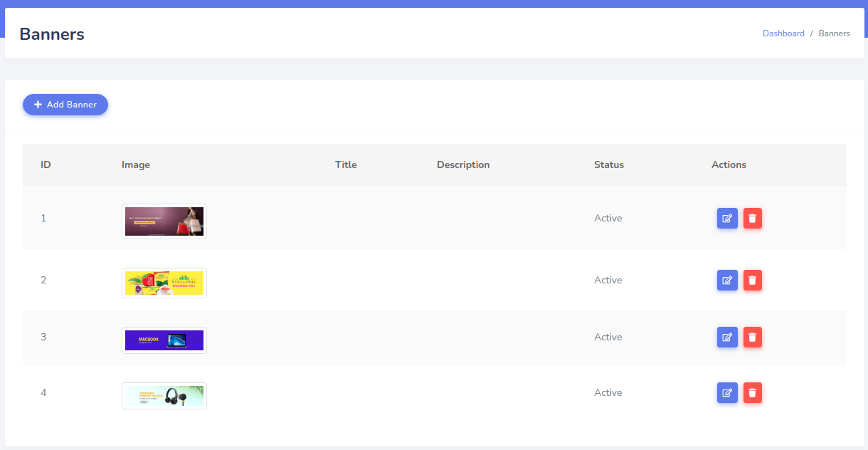Click ID cell showing 1

pos(43,218)
